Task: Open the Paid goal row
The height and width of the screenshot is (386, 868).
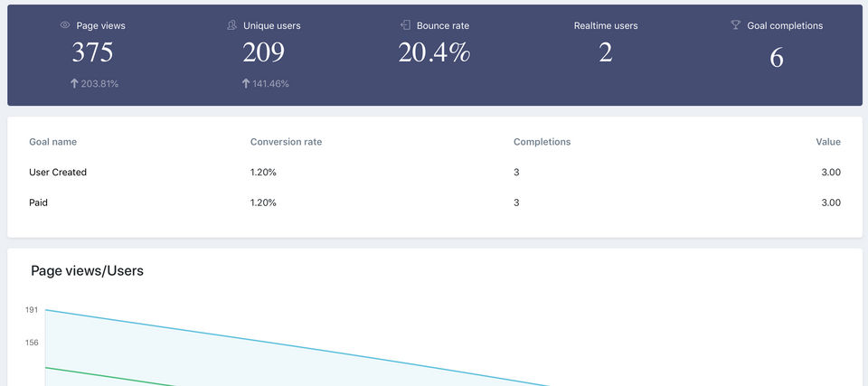Action: point(38,202)
